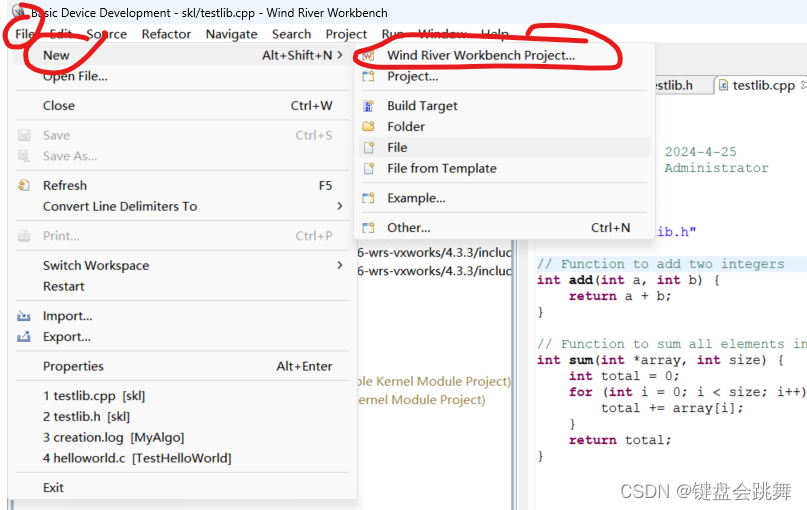The height and width of the screenshot is (510, 807).
Task: Switch to the testlib.cpp editor tab
Action: point(763,85)
